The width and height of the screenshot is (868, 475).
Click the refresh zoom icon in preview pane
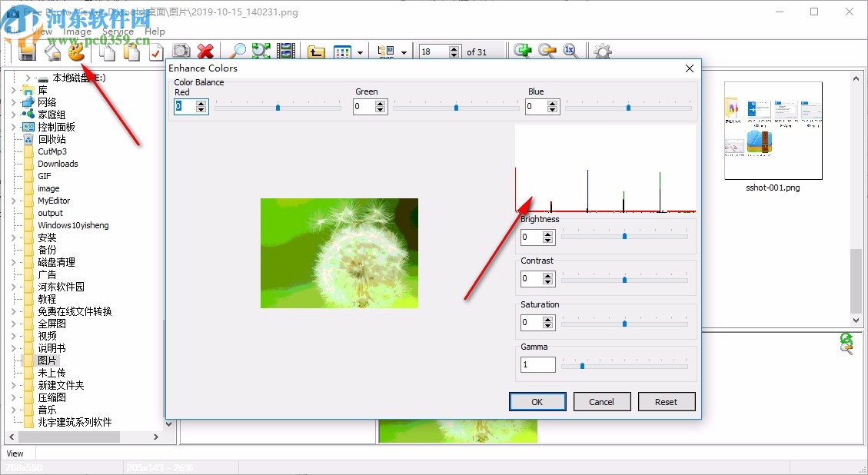click(846, 344)
